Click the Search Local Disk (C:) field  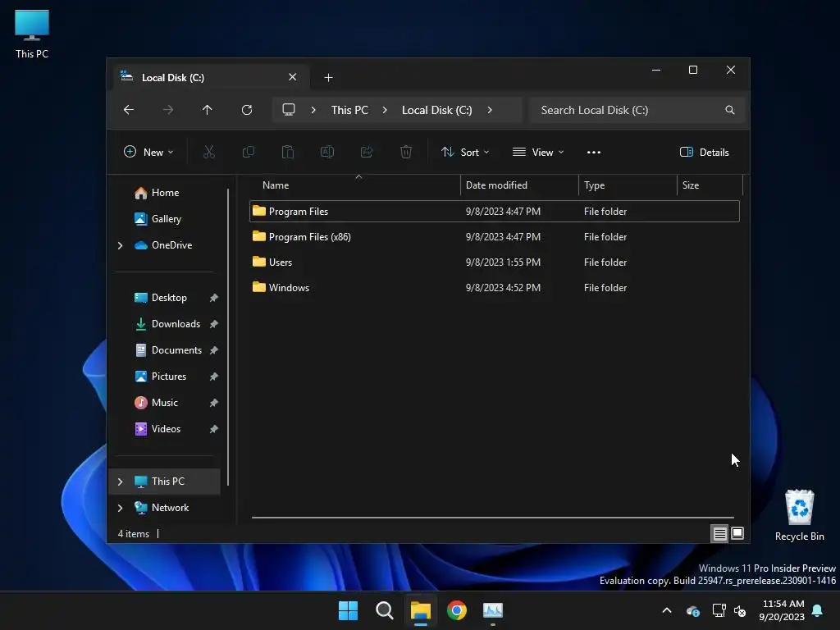pyautogui.click(x=637, y=110)
